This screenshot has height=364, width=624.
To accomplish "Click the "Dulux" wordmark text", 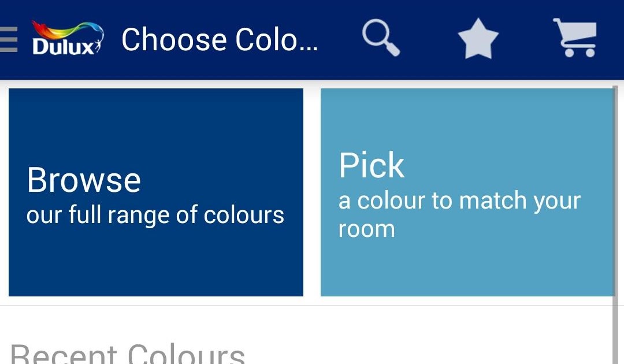I will pos(64,47).
